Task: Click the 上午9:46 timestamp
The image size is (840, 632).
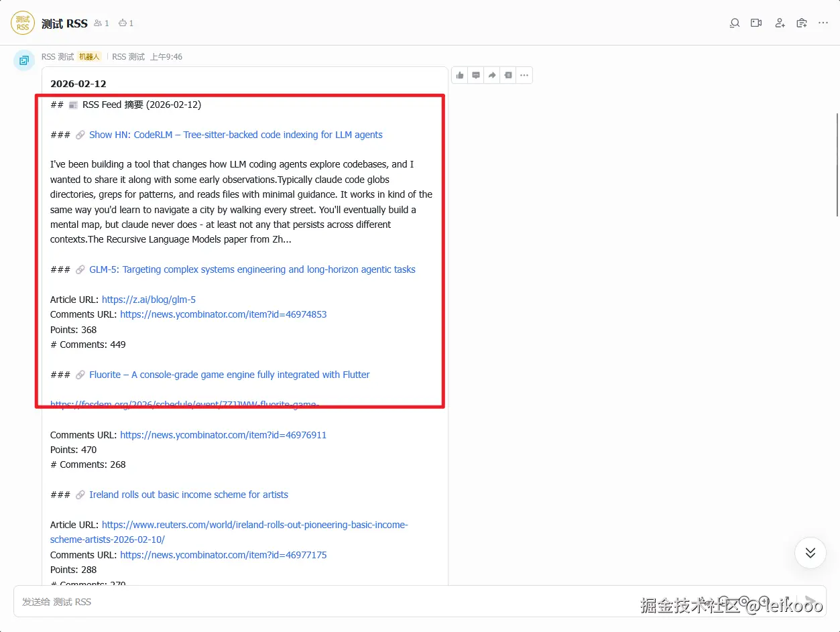Action: click(x=166, y=57)
